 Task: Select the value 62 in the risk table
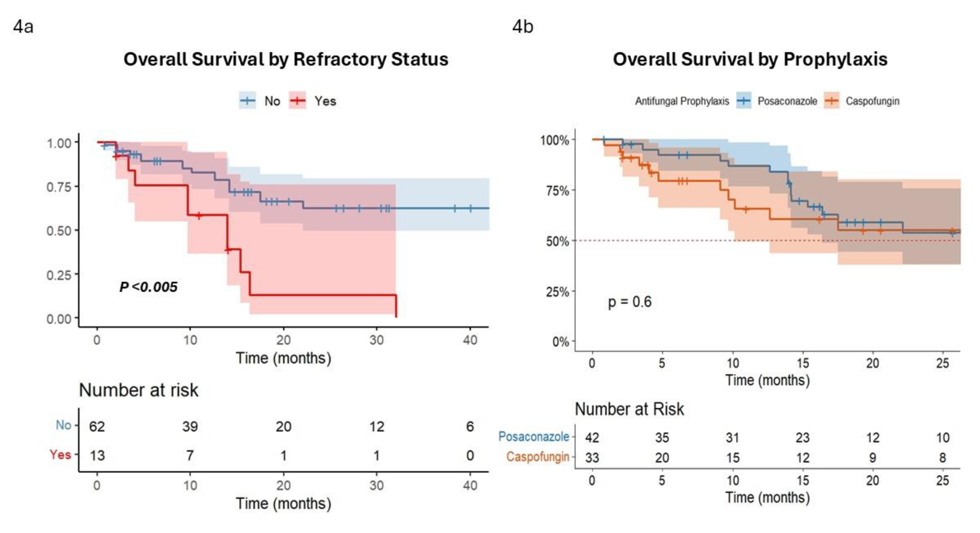[97, 426]
